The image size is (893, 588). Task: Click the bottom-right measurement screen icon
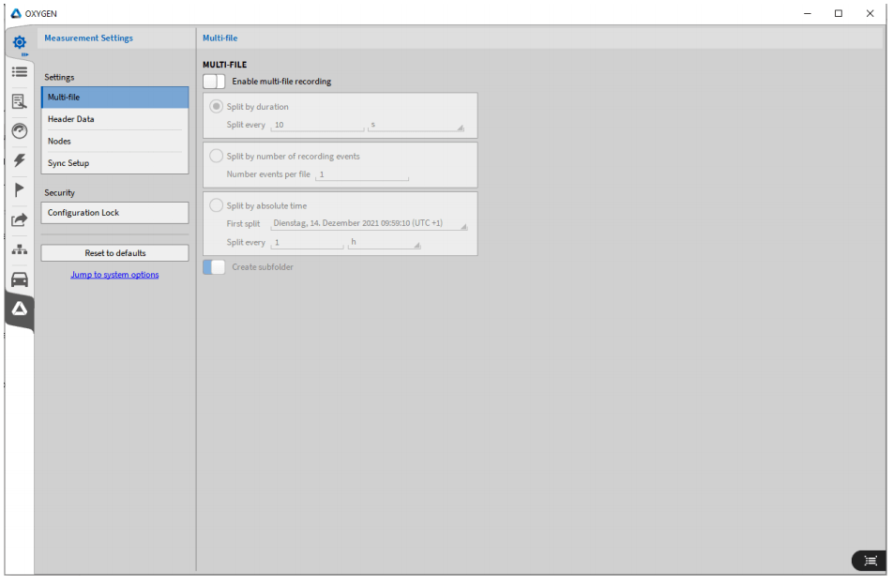870,560
